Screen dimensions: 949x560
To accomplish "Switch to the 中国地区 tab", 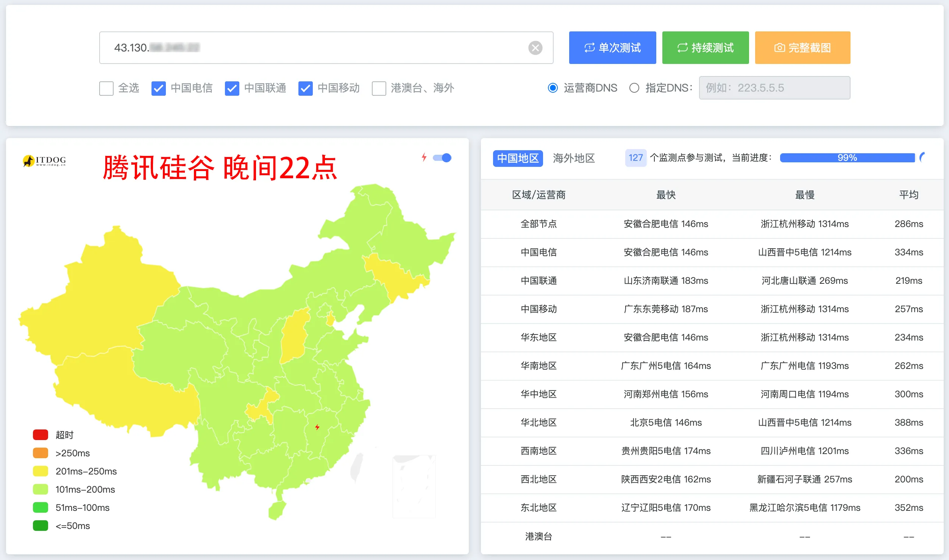I will click(x=518, y=158).
